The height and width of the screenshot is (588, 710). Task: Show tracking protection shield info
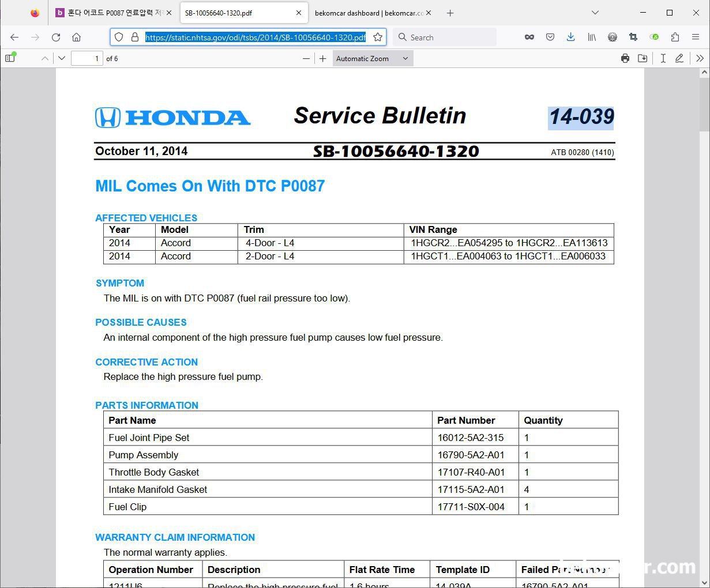click(119, 37)
